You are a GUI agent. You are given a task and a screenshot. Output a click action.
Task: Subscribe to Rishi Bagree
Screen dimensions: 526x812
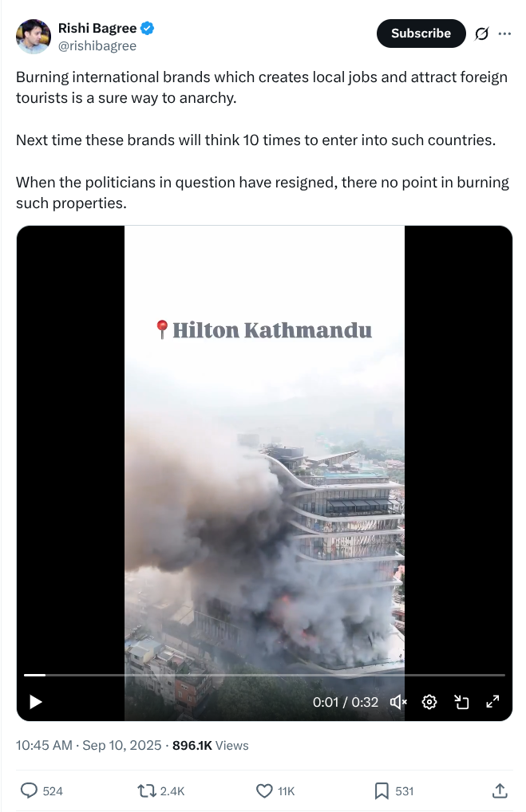[x=421, y=34]
